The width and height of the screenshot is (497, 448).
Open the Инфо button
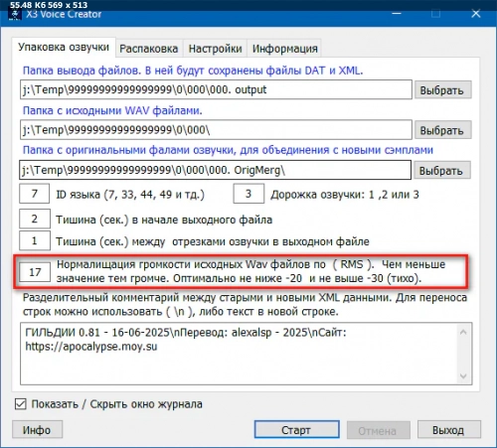click(37, 430)
